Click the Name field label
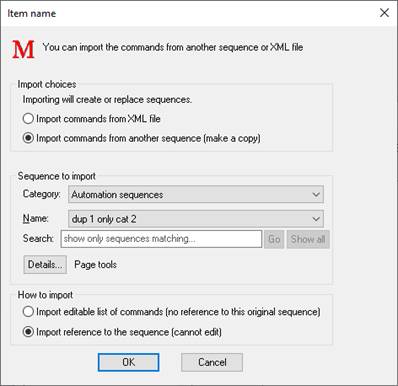 click(36, 219)
